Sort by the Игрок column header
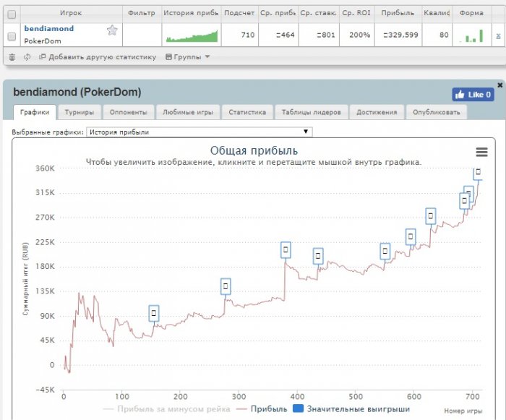Viewport: 506px width, 420px height. pyautogui.click(x=71, y=13)
